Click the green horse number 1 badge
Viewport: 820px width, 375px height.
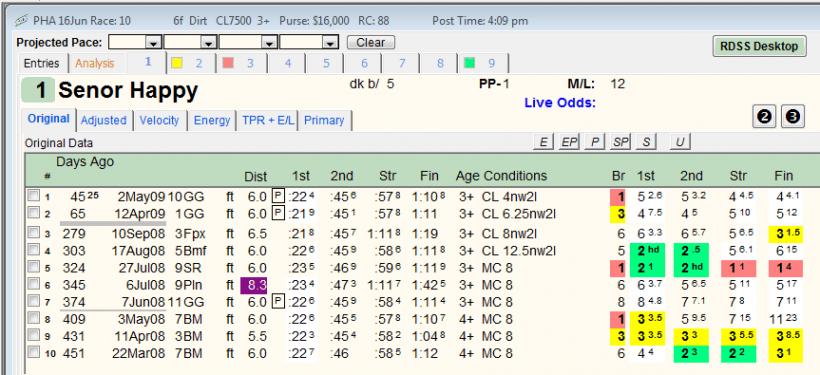coord(38,90)
